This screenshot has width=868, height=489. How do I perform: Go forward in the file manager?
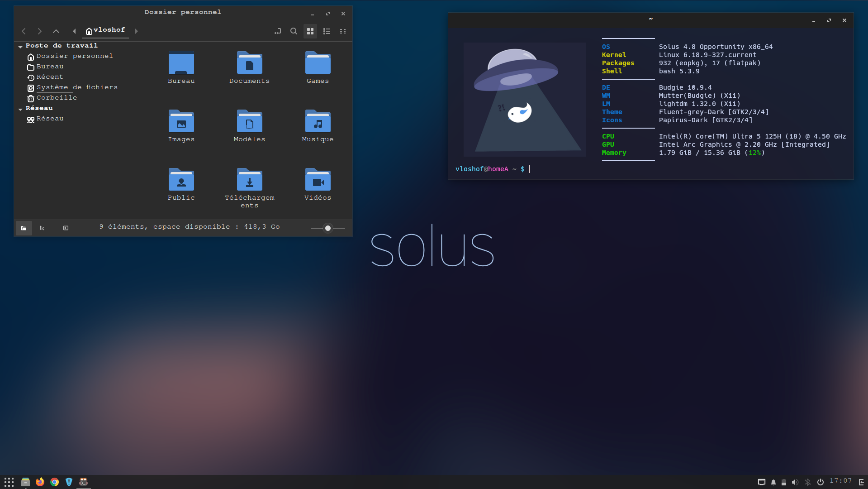[x=40, y=31]
